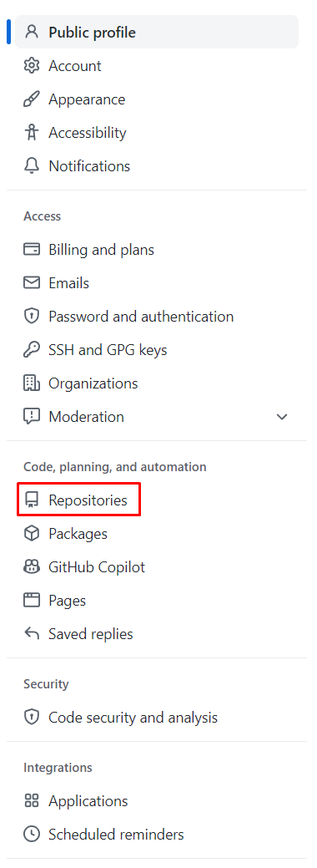The height and width of the screenshot is (868, 317).
Task: Click the key icon for SSH keys
Action: 32,349
